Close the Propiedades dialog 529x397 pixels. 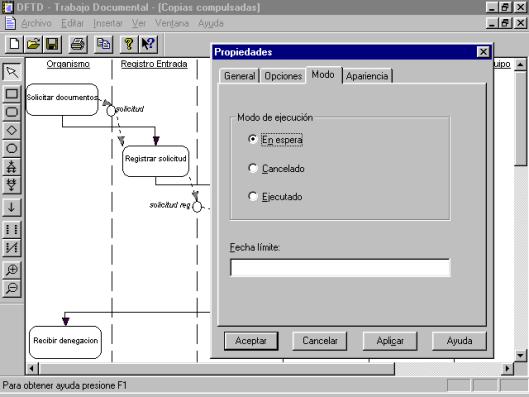point(483,52)
